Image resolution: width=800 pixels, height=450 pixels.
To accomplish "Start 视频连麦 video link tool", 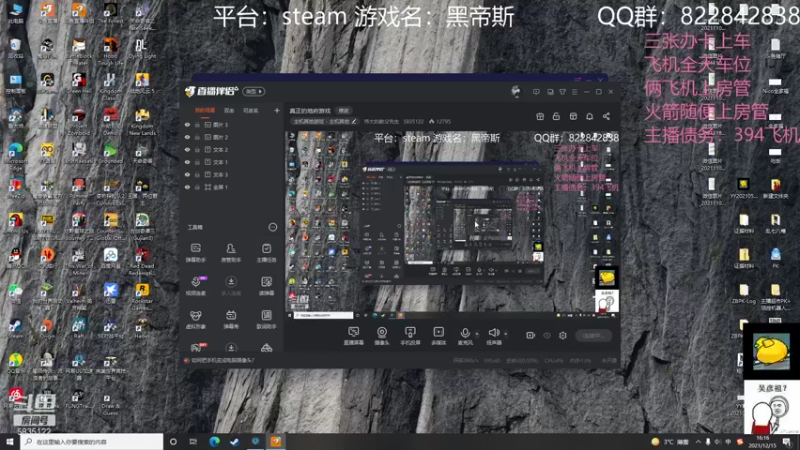I will [195, 286].
